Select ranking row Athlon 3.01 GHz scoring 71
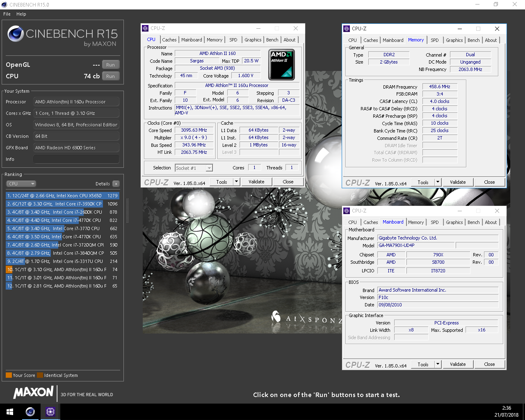 (62, 278)
